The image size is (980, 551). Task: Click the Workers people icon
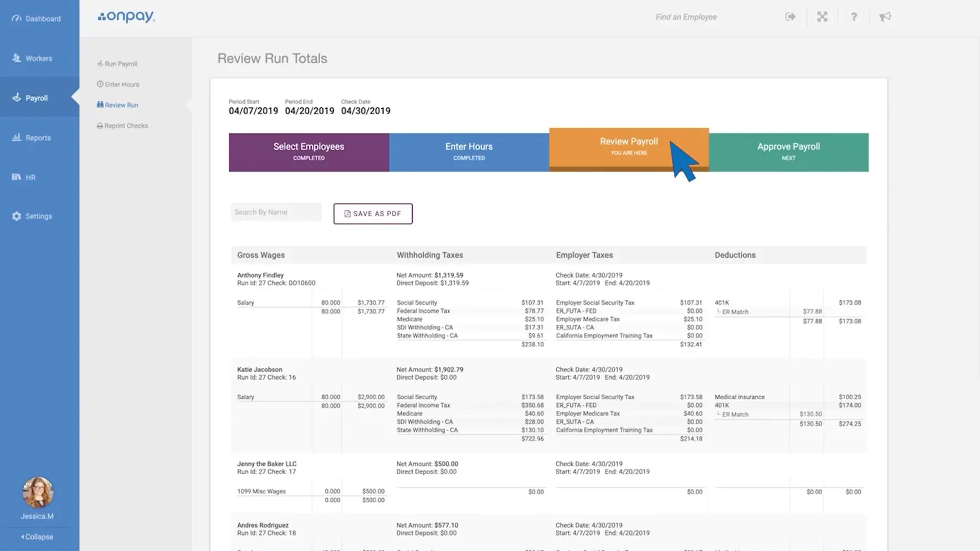(x=17, y=58)
